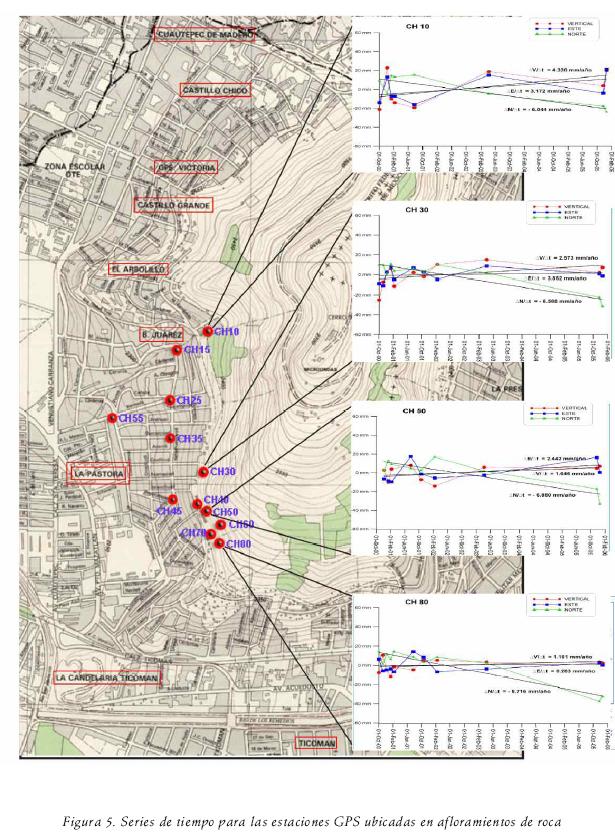Click the LA CANDELARIA TICOMAN label
The width and height of the screenshot is (615, 835).
[x=106, y=677]
